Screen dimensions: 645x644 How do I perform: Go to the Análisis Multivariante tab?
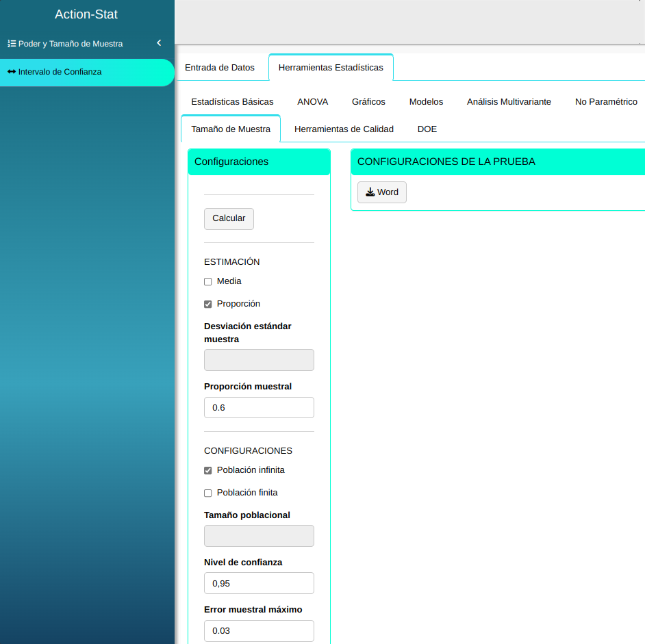509,102
